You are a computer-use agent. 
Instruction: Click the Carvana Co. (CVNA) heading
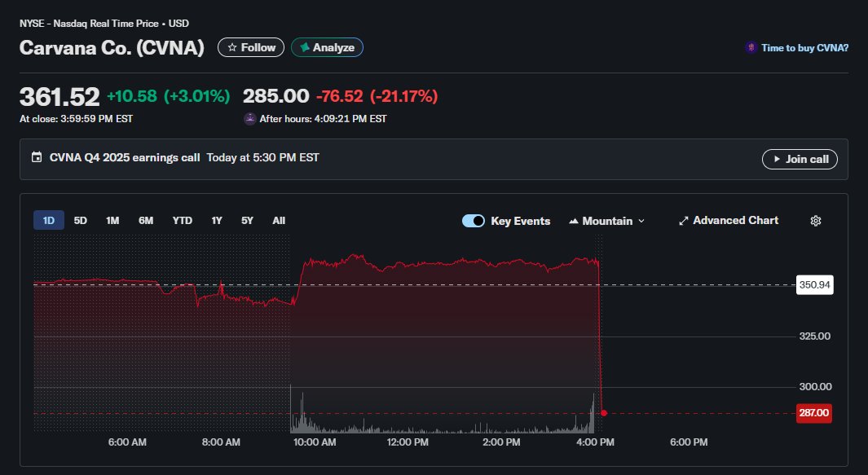pos(112,47)
